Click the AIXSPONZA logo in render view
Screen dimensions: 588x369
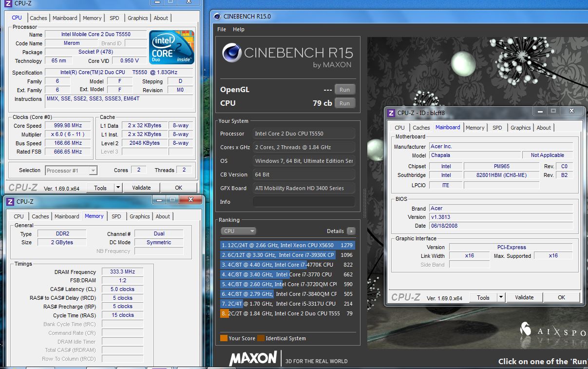coord(553,331)
